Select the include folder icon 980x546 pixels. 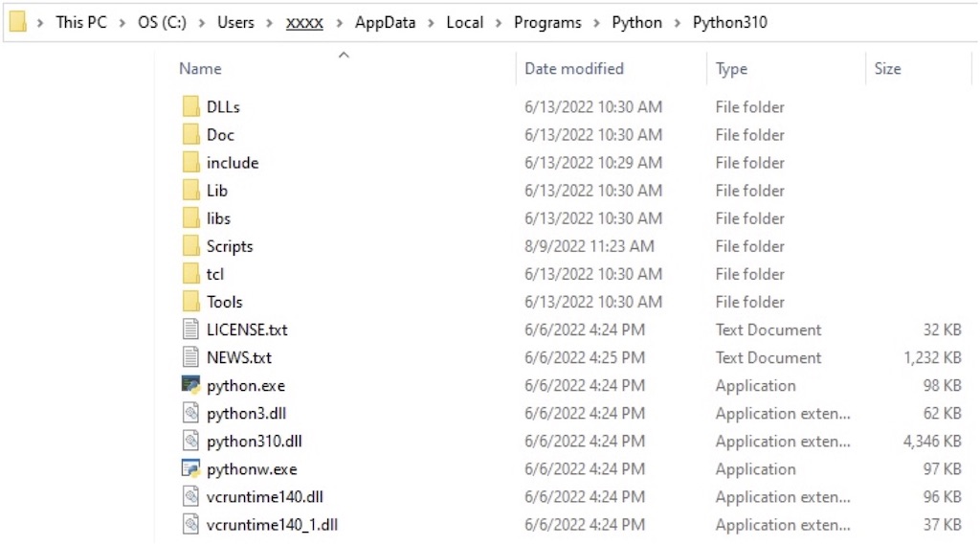(x=191, y=163)
